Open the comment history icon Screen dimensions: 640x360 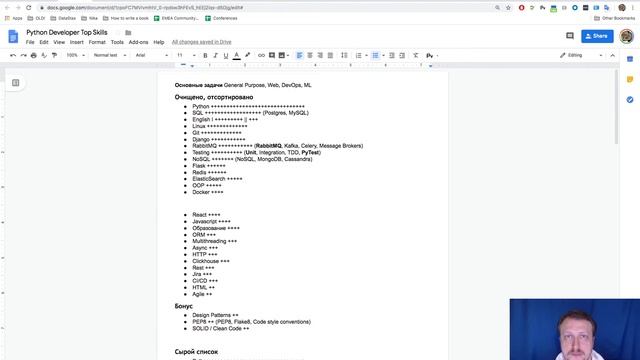point(570,36)
